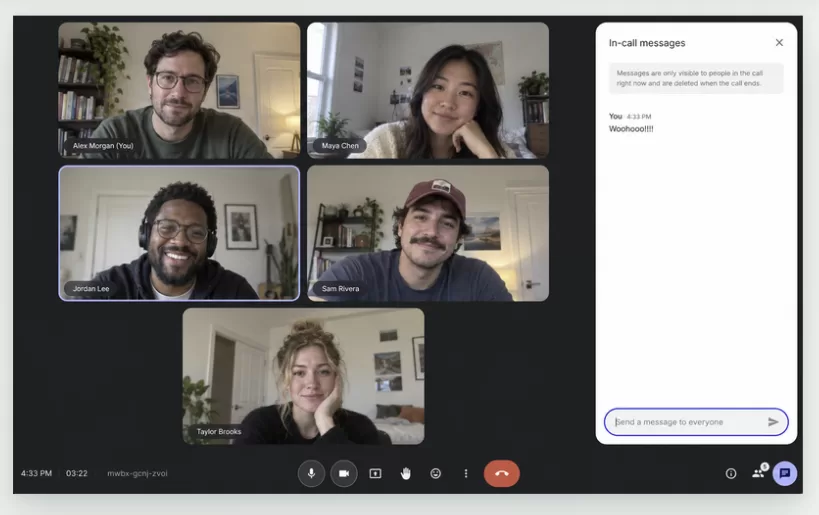Toggle the chat panel button
This screenshot has width=819, height=515.
(785, 473)
